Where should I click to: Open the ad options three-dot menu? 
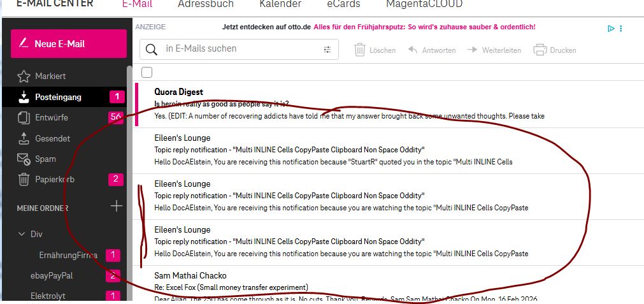621,28
